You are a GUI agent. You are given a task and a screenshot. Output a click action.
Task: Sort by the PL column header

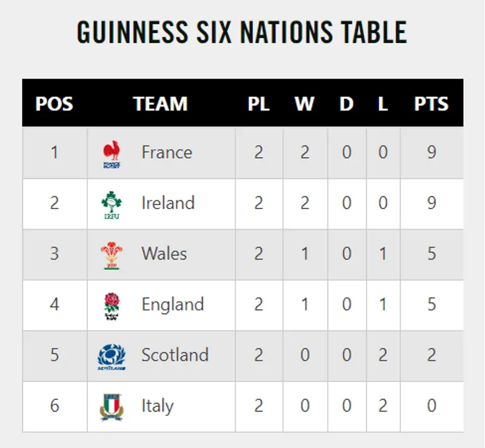pos(259,104)
